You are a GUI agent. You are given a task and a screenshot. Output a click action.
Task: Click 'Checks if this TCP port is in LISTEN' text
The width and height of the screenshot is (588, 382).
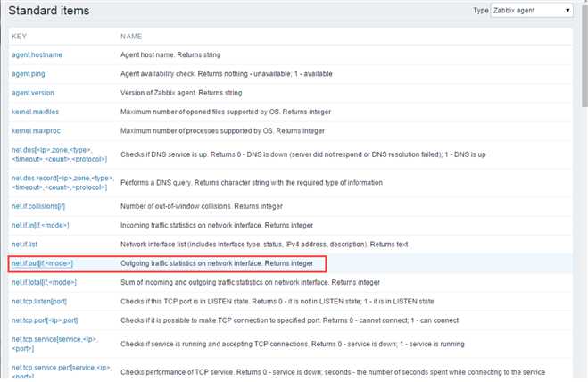(277, 302)
